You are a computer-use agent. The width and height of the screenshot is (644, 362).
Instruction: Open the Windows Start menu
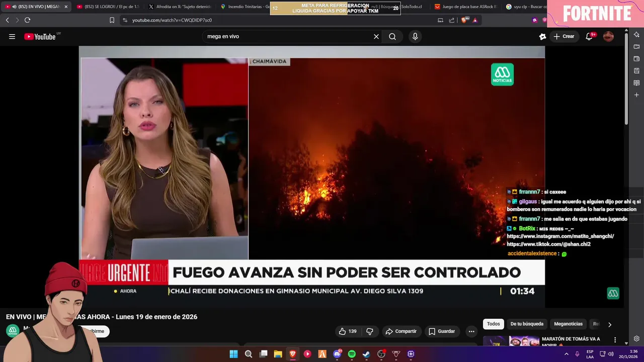(233, 354)
